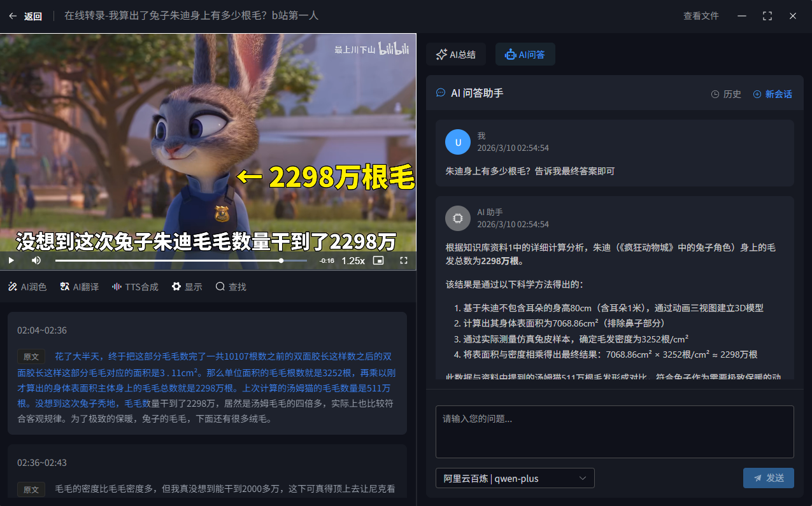Select transcript segment 02:36~02:43 timestamp

(42, 463)
